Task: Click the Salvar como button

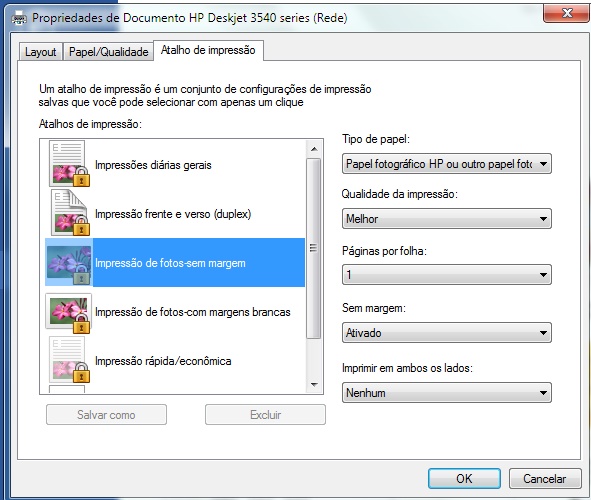Action: point(106,415)
